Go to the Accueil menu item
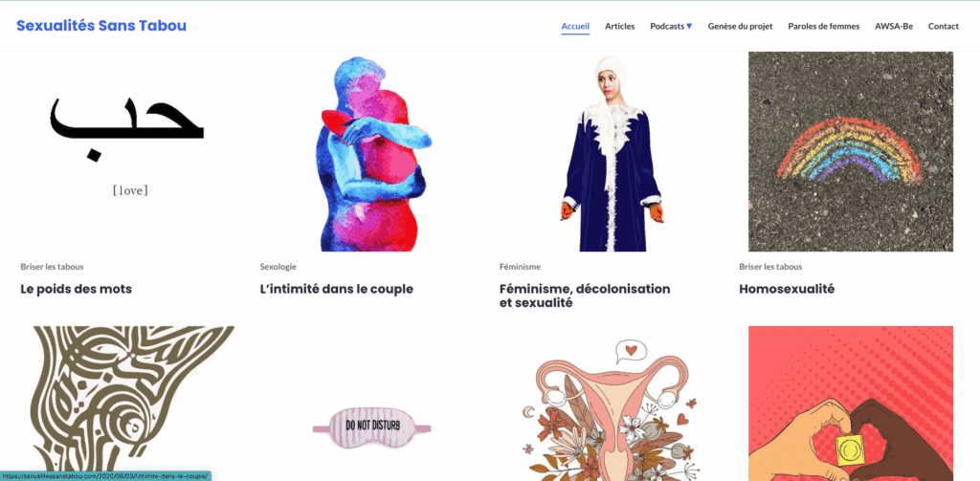This screenshot has width=980, height=481. (x=575, y=26)
